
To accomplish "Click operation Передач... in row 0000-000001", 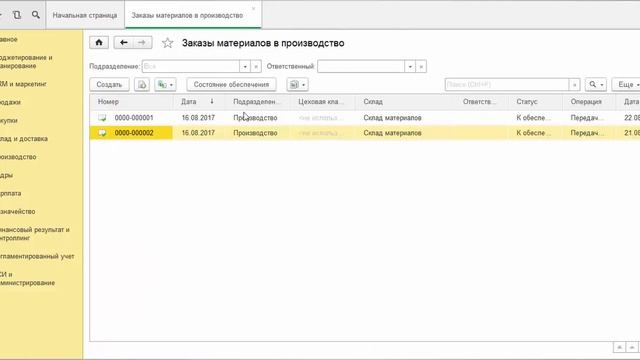I will click(x=587, y=118).
